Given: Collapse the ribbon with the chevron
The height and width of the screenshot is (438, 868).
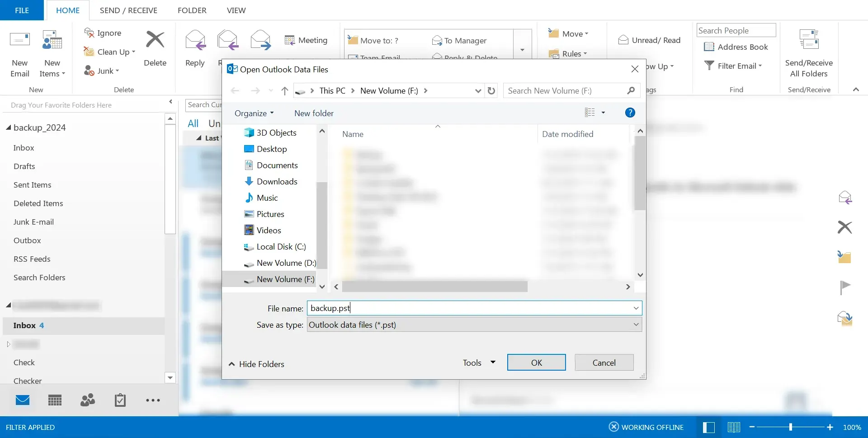Looking at the screenshot, I should point(856,89).
